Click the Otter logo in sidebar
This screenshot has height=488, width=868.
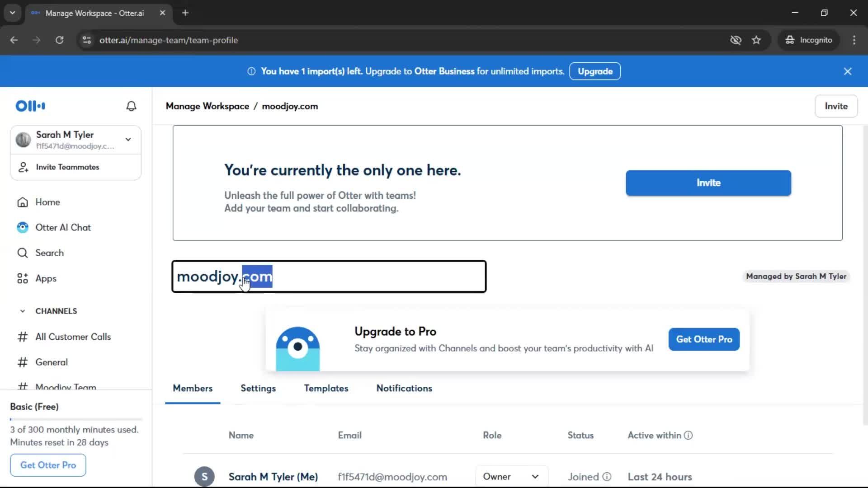(30, 106)
